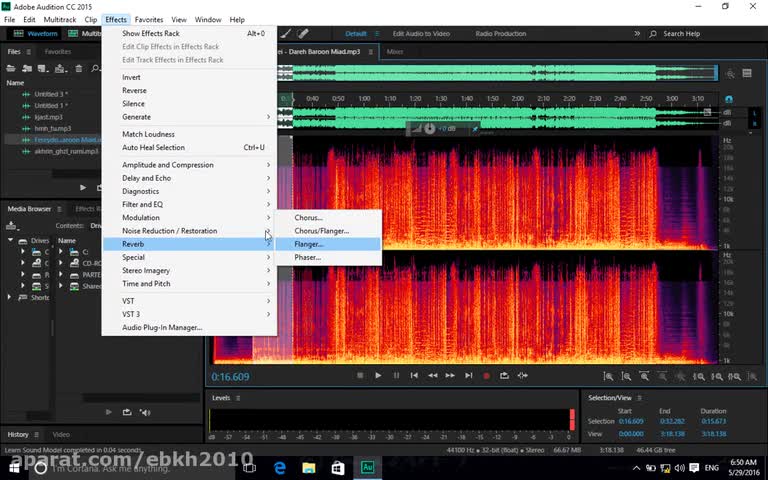Image resolution: width=768 pixels, height=480 pixels.
Task: Select Phaser in the submenu
Action: pos(307,257)
